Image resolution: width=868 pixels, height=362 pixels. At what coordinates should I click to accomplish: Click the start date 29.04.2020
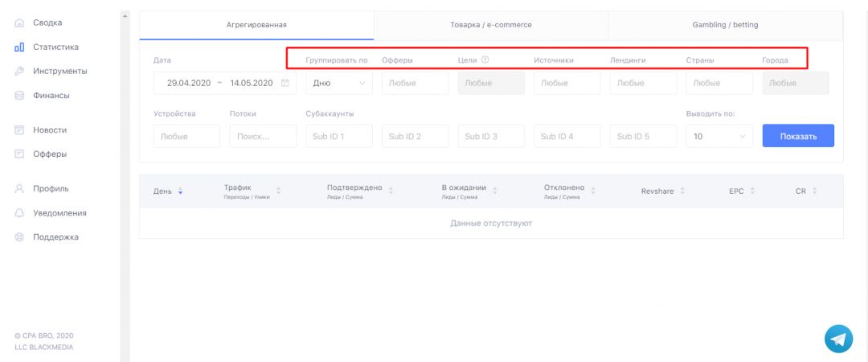tap(189, 83)
